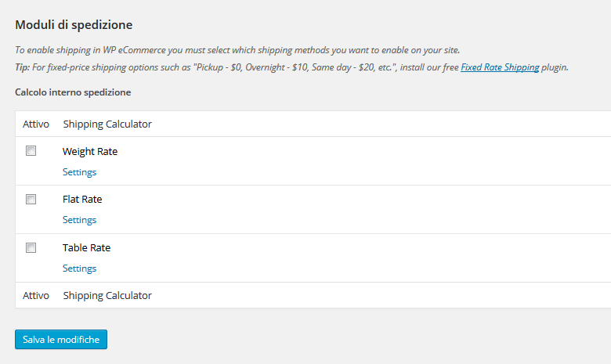Open Settings under Weight Rate

click(x=79, y=172)
